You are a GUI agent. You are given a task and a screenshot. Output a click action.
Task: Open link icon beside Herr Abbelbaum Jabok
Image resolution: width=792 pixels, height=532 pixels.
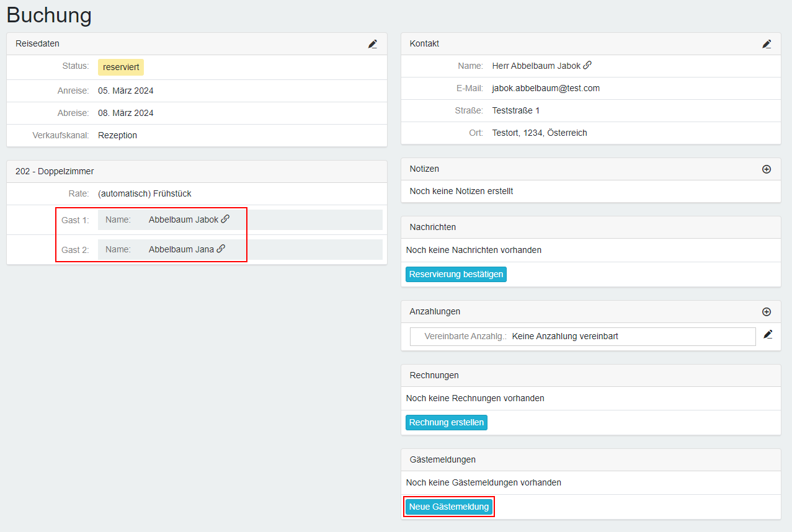pyautogui.click(x=587, y=65)
